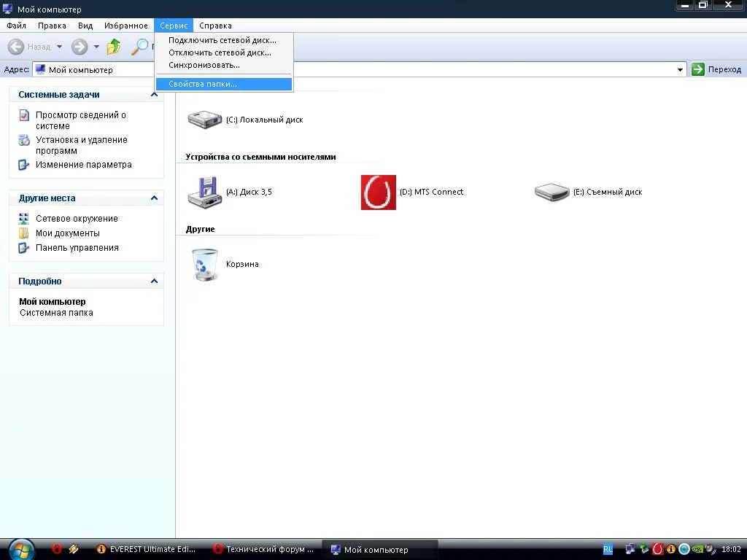
Task: Select the (A:) 3.5 floppy disk icon
Action: [x=204, y=192]
